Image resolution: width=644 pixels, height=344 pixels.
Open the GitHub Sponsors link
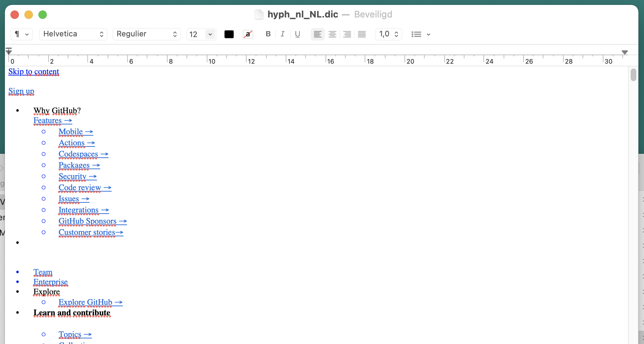93,221
